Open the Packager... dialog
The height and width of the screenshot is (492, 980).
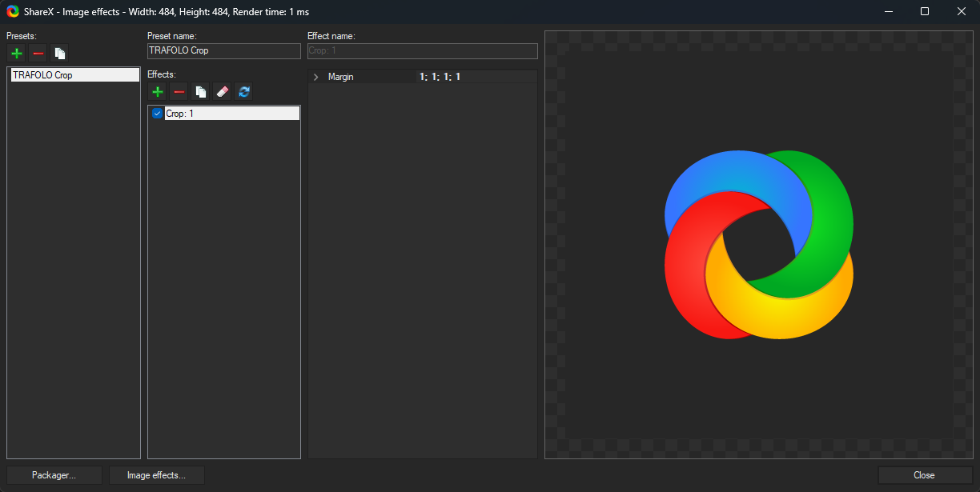tap(54, 475)
